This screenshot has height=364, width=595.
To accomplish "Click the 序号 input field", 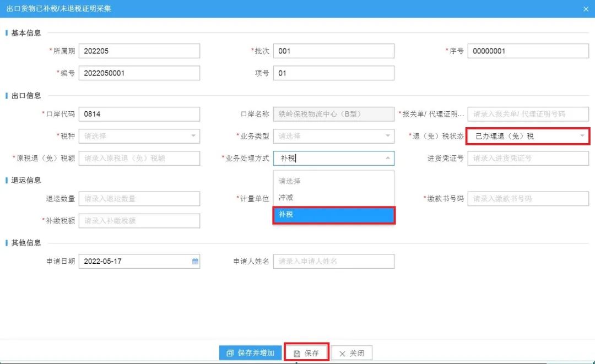I will (x=528, y=51).
